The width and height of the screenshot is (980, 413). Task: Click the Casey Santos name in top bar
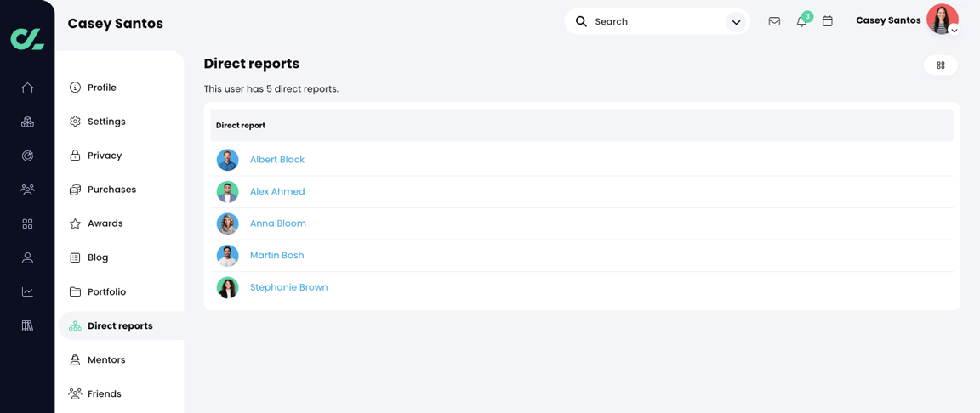(x=888, y=20)
